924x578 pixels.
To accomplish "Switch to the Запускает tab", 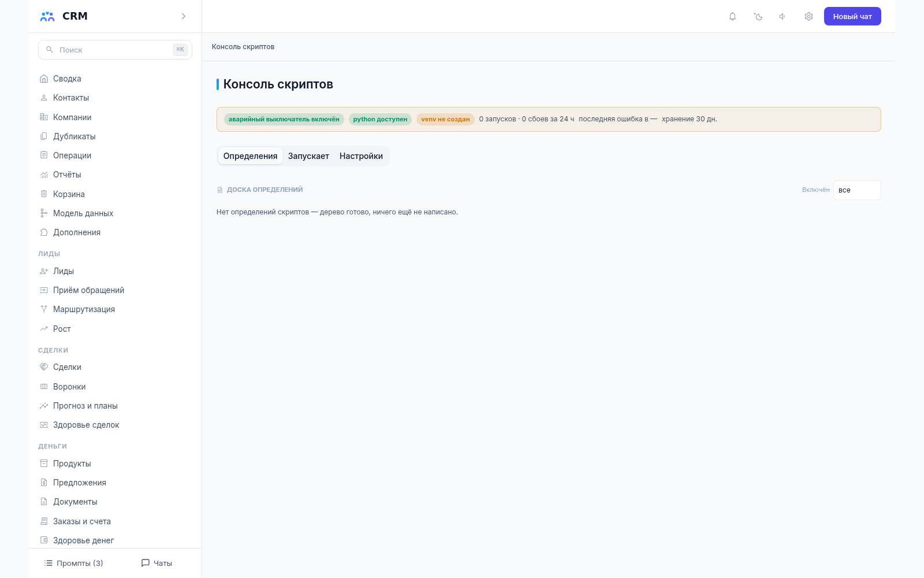I will point(308,156).
